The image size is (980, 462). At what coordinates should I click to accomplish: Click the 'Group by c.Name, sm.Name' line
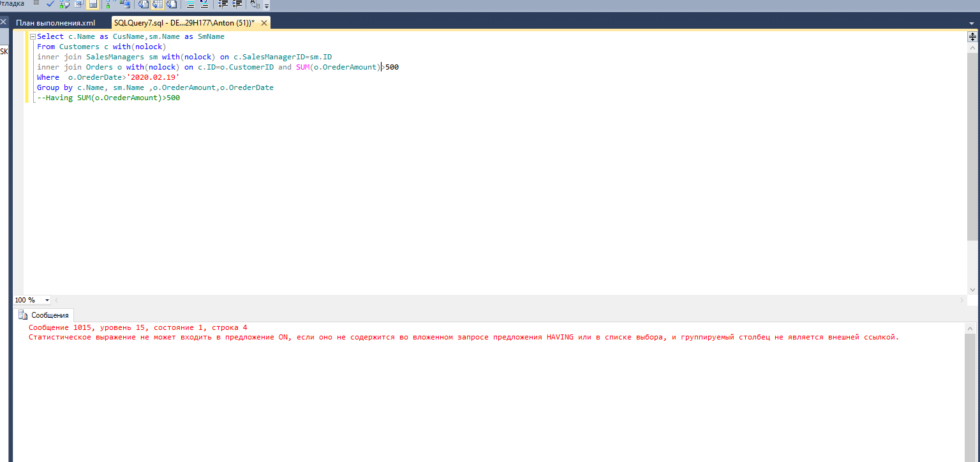(155, 87)
